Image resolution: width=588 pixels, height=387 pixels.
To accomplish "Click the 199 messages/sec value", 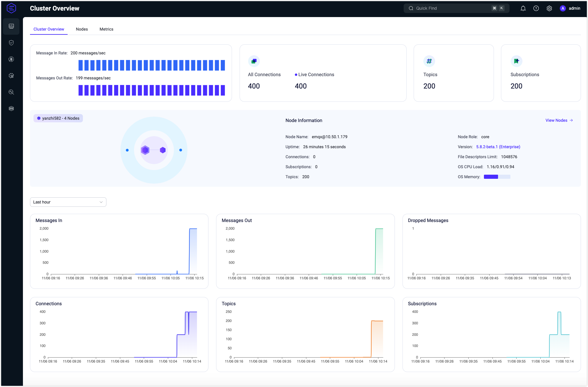I will click(93, 78).
